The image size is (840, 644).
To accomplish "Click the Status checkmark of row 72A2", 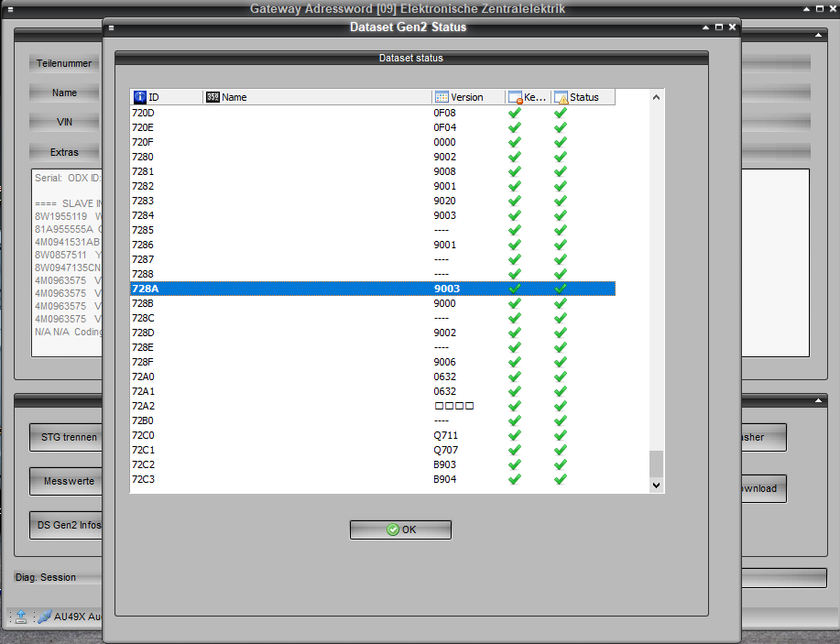I will point(561,406).
